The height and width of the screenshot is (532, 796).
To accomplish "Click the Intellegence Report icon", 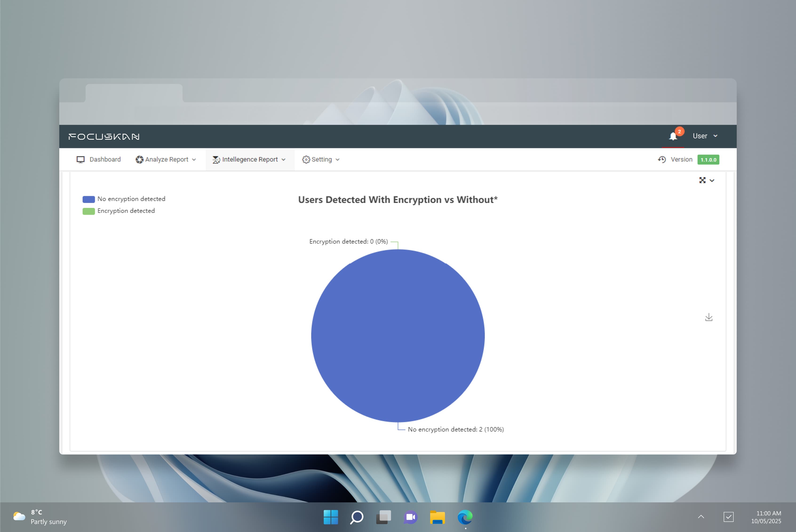I will coord(216,159).
